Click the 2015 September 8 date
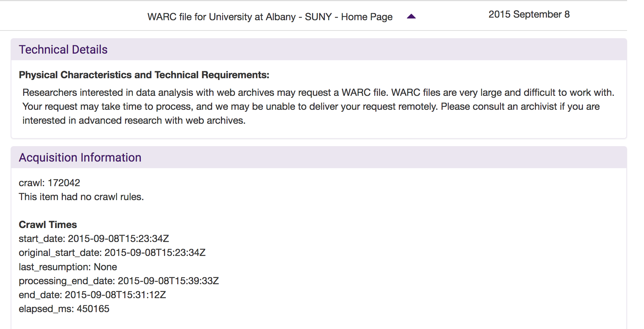This screenshot has width=644, height=329. click(x=529, y=14)
